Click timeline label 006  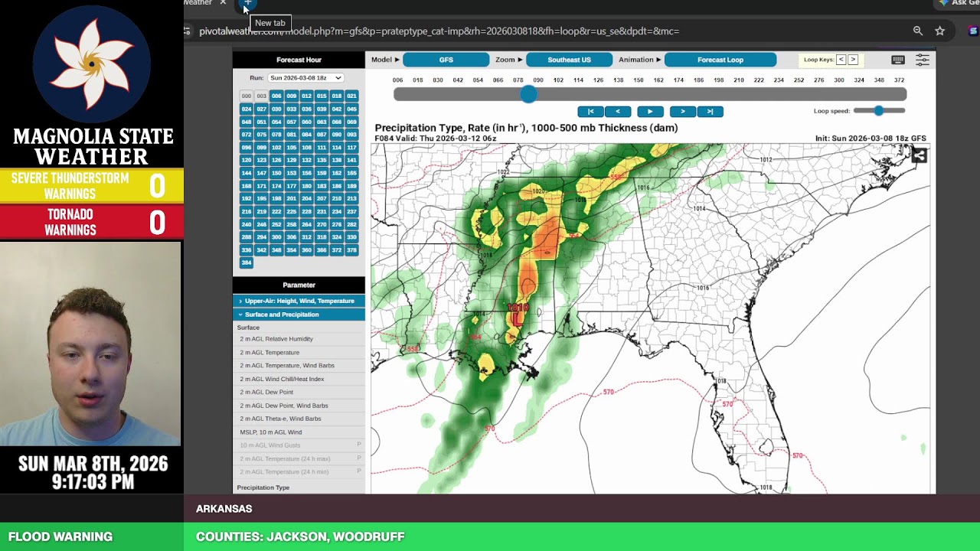tap(397, 80)
